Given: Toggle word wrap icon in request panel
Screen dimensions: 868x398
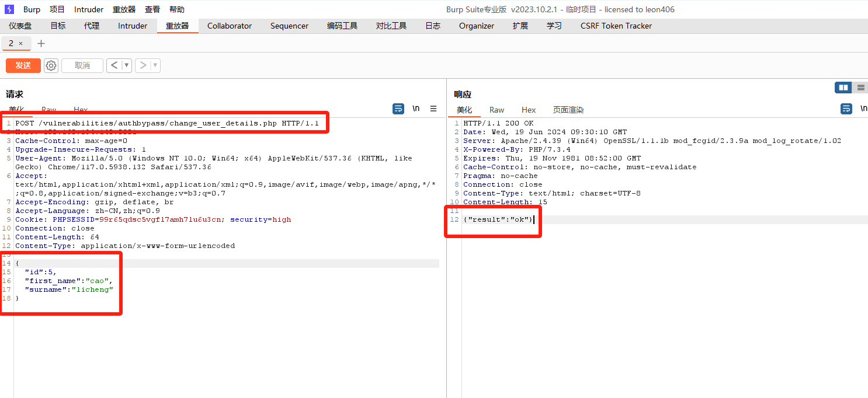Looking at the screenshot, I should click(398, 109).
